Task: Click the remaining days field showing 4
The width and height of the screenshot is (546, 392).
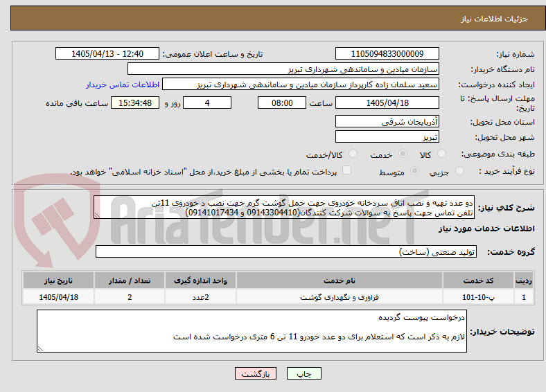Action: pyautogui.click(x=207, y=103)
